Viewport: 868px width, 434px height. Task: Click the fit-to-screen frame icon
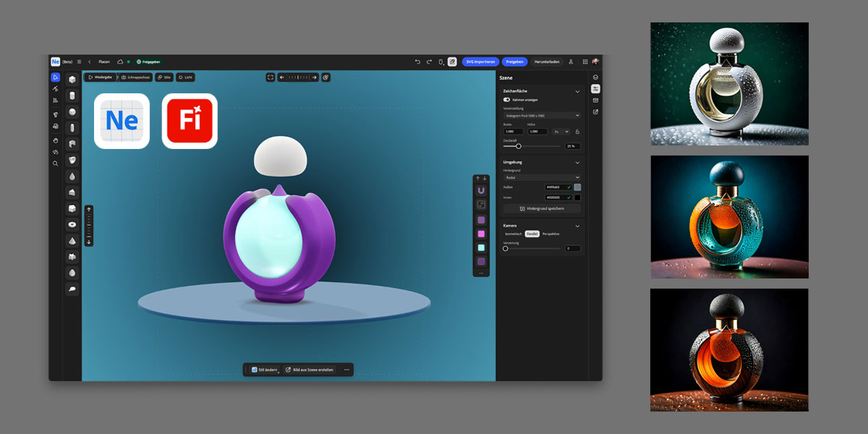click(271, 77)
